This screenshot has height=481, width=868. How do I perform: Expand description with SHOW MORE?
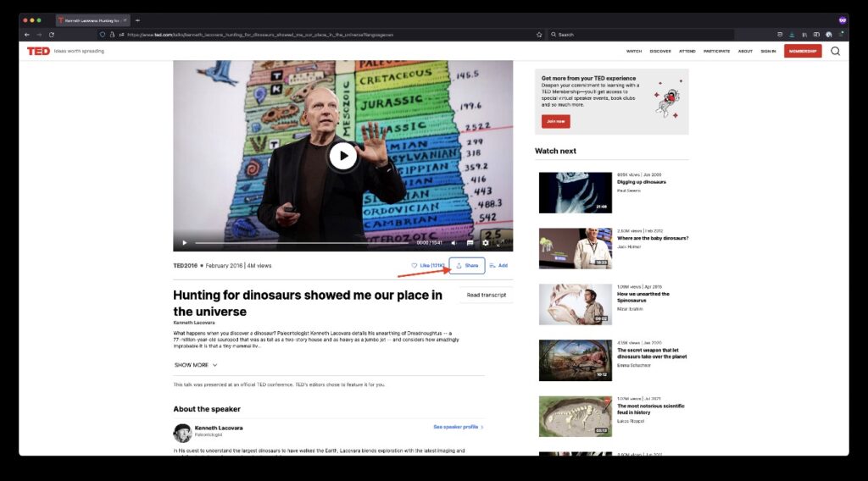click(x=196, y=365)
